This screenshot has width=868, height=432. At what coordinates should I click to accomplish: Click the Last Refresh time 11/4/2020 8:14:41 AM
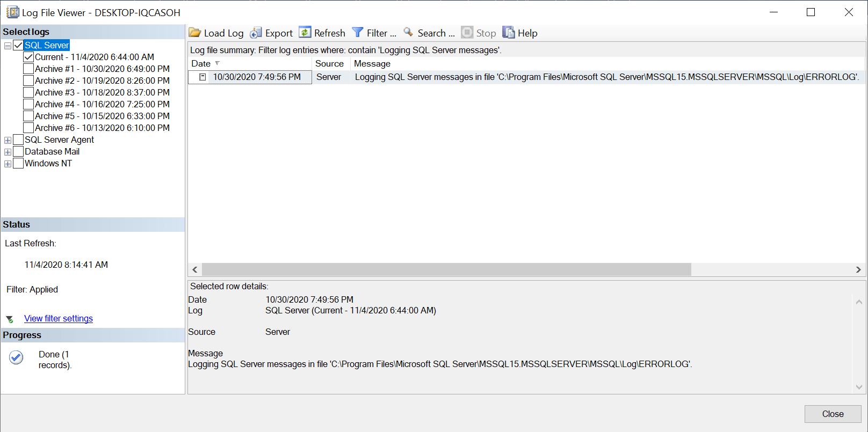click(x=66, y=265)
